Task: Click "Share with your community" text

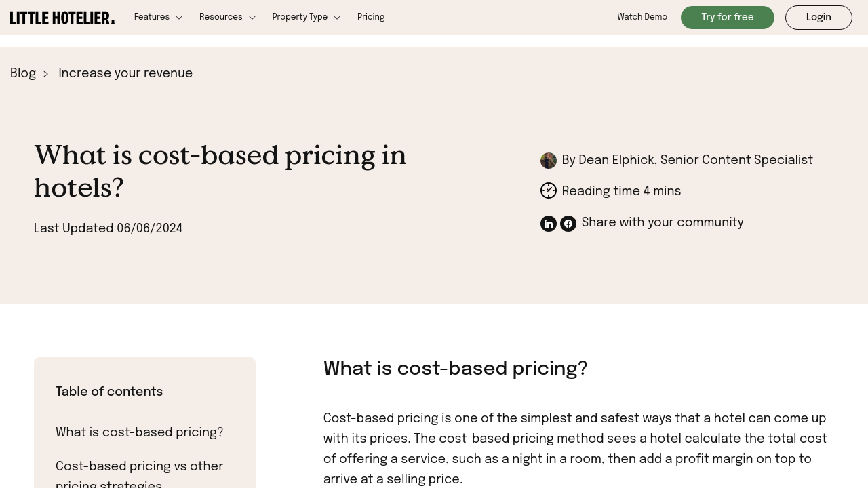Action: [663, 222]
